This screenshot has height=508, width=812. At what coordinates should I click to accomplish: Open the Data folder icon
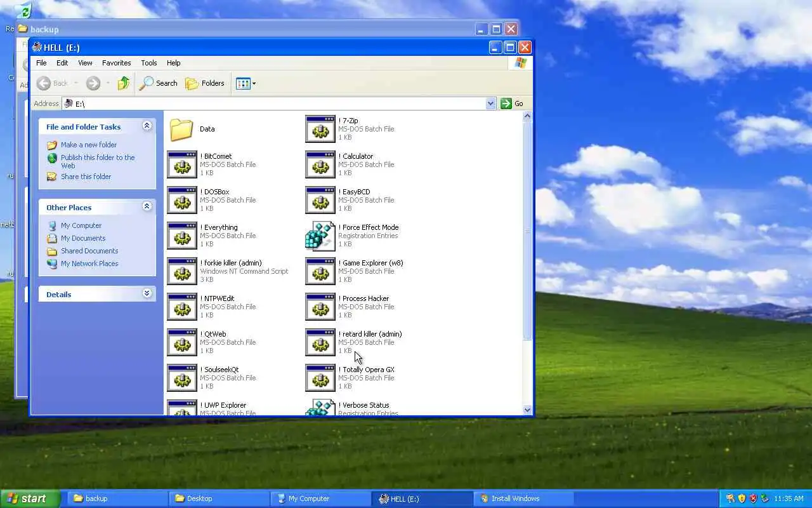click(181, 129)
